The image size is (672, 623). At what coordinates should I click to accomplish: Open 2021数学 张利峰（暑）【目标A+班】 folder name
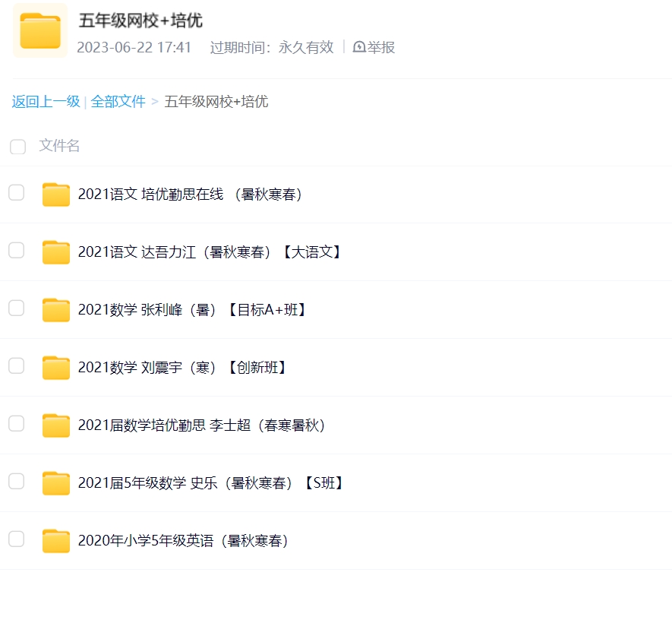pos(192,310)
